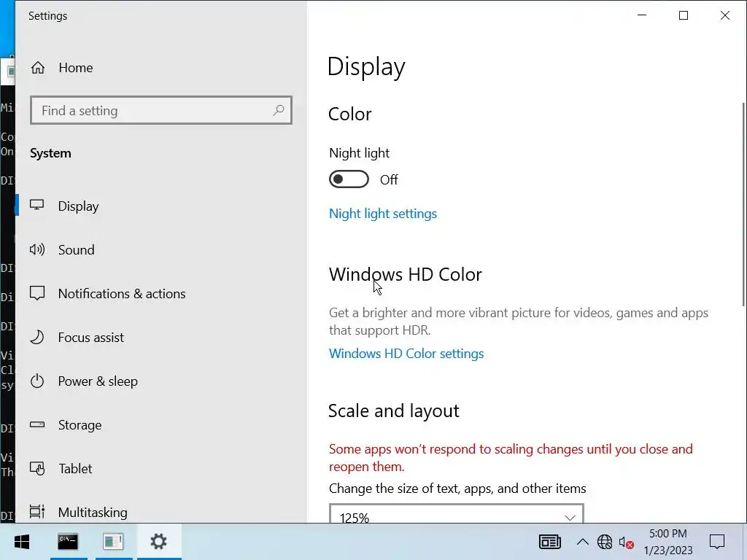Screen dimensions: 747x560
Task: Click 'Change the size of text' label
Action: click(x=457, y=489)
